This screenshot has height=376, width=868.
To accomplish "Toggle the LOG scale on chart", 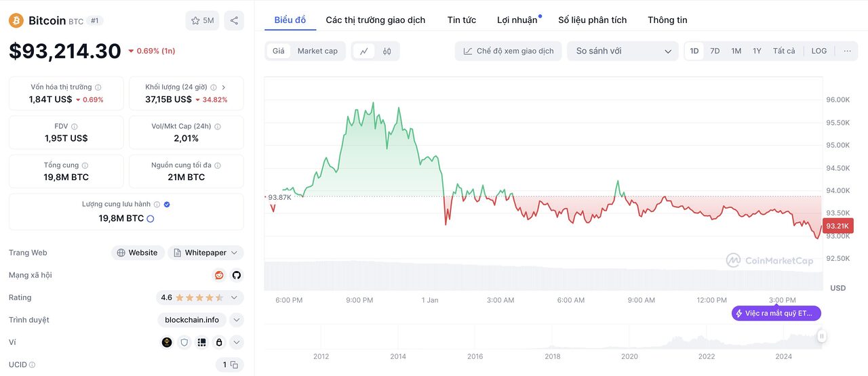I will pos(819,51).
